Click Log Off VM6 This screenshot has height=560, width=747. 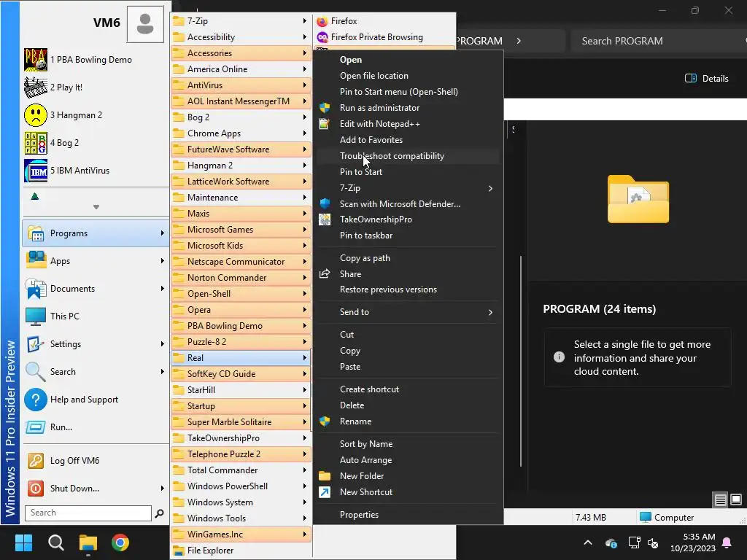(x=96, y=461)
